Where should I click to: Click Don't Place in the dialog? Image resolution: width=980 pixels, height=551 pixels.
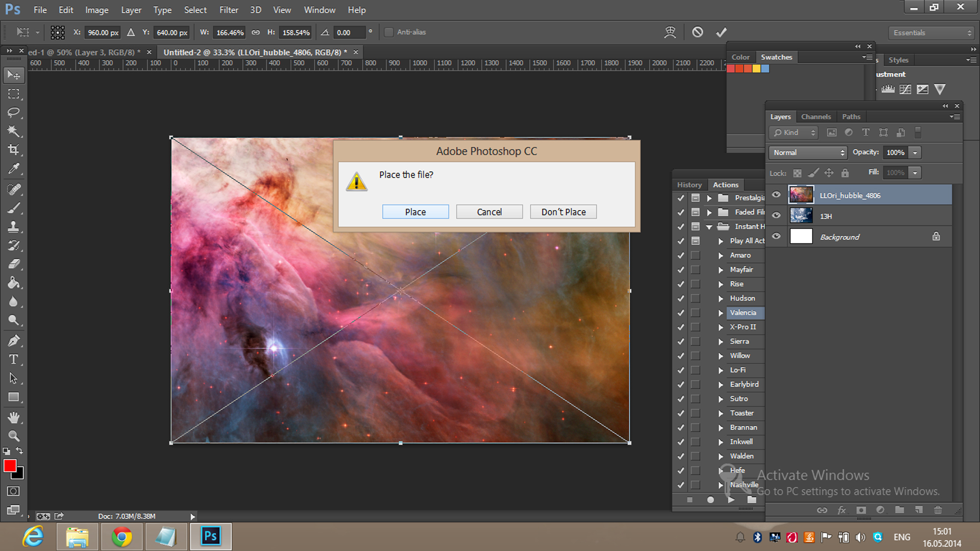click(563, 212)
